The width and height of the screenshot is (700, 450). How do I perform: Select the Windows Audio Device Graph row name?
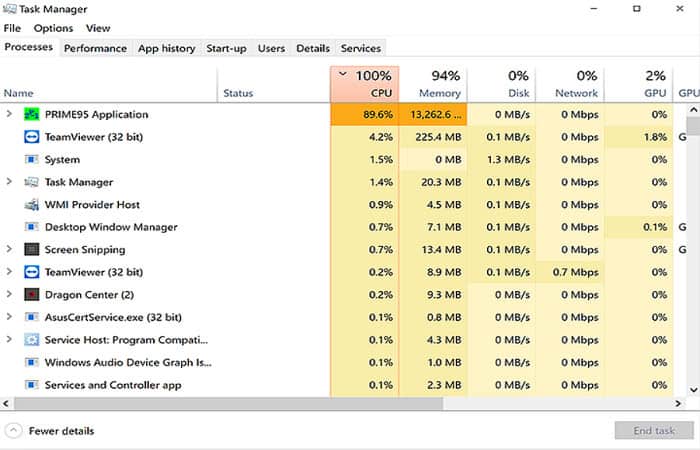point(128,362)
